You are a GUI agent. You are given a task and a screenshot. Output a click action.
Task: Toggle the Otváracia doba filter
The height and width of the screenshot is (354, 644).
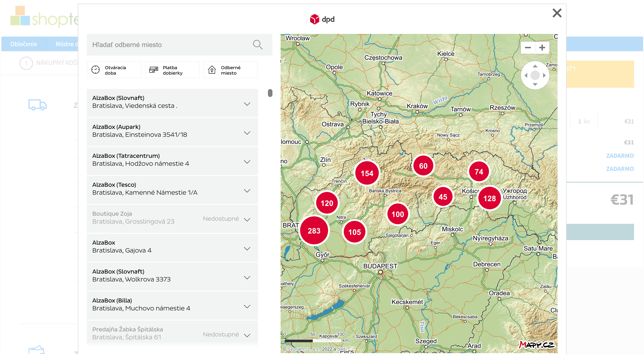coord(114,70)
